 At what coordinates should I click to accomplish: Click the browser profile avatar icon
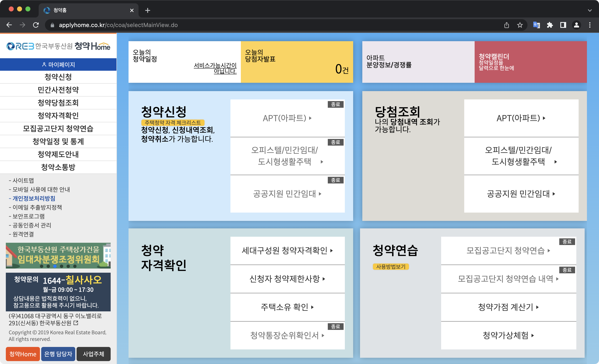point(577,25)
